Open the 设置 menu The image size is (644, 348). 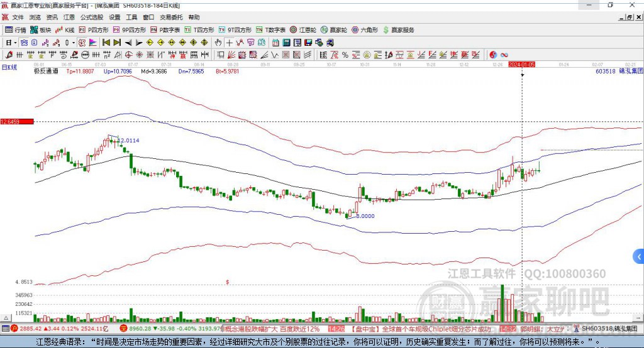point(114,17)
